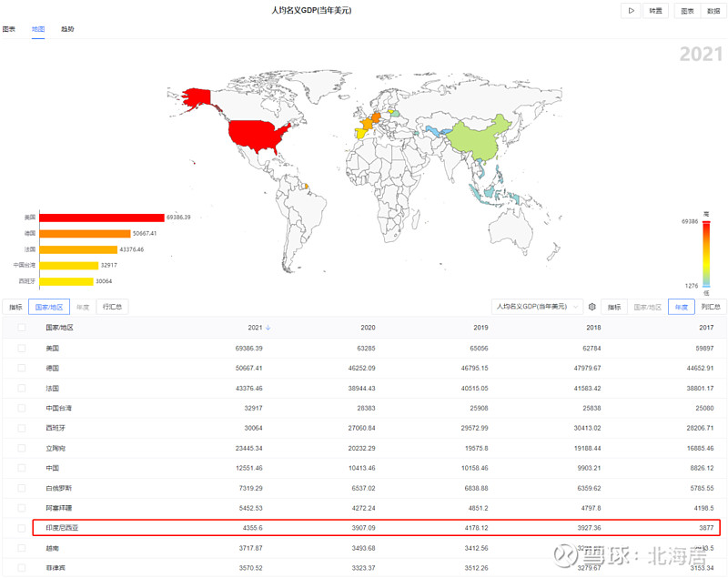Open the 趋势 tab
Screen dimensions: 728x578
(x=67, y=29)
